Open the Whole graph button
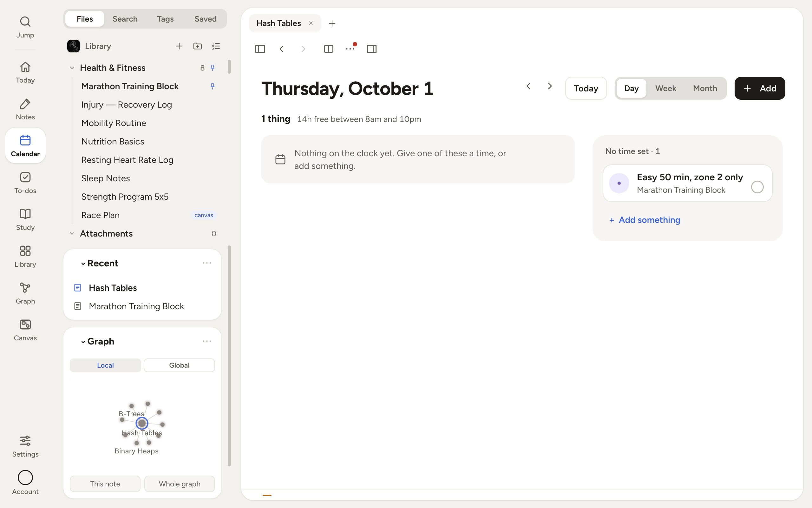 coord(180,484)
